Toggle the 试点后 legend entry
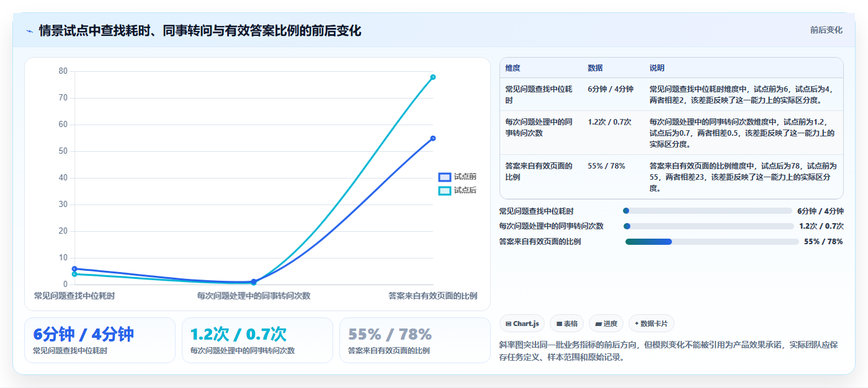 click(457, 190)
